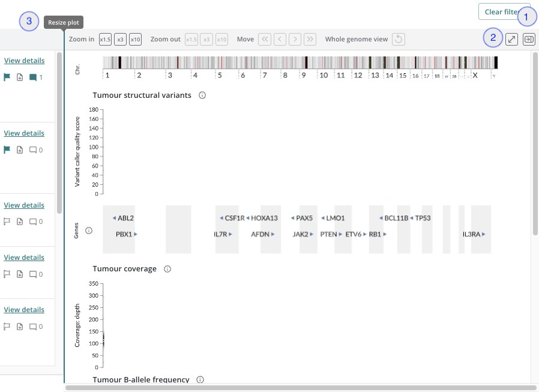539x392 pixels.
Task: Move plot one step left
Action: [x=280, y=40]
